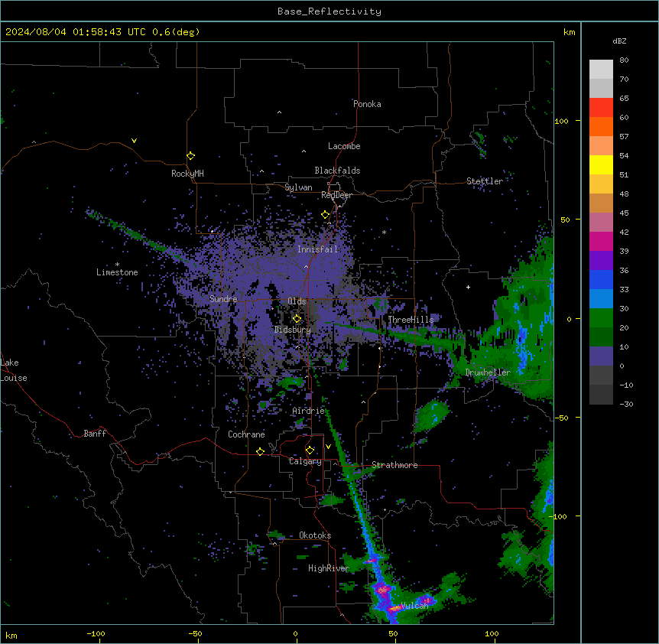The image size is (659, 644).
Task: Click the Innisfail city label
Action: click(x=317, y=249)
